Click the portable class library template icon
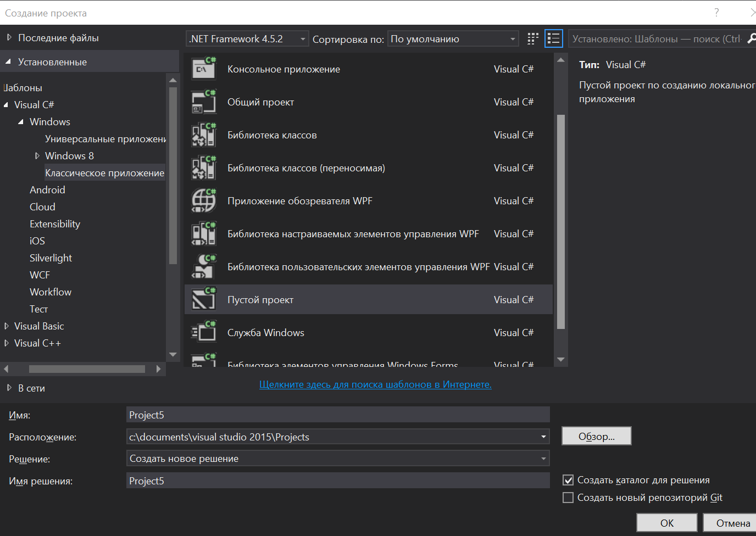756x536 pixels. [203, 168]
